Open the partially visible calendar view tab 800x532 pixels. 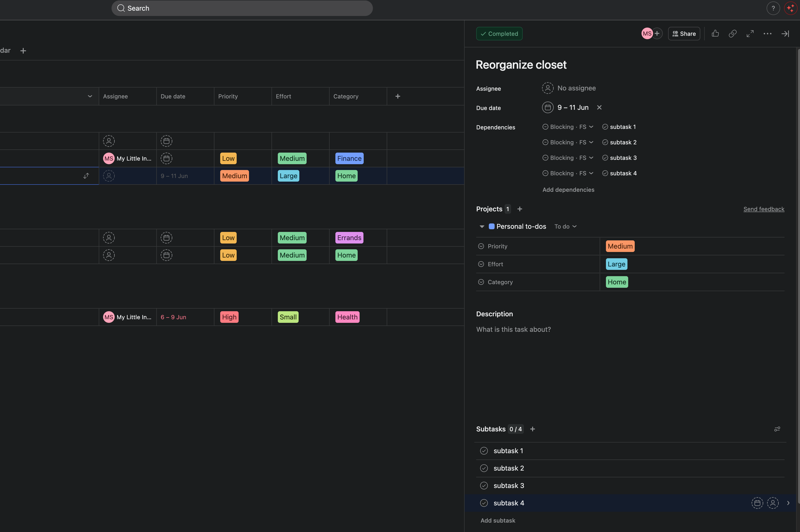coord(5,51)
